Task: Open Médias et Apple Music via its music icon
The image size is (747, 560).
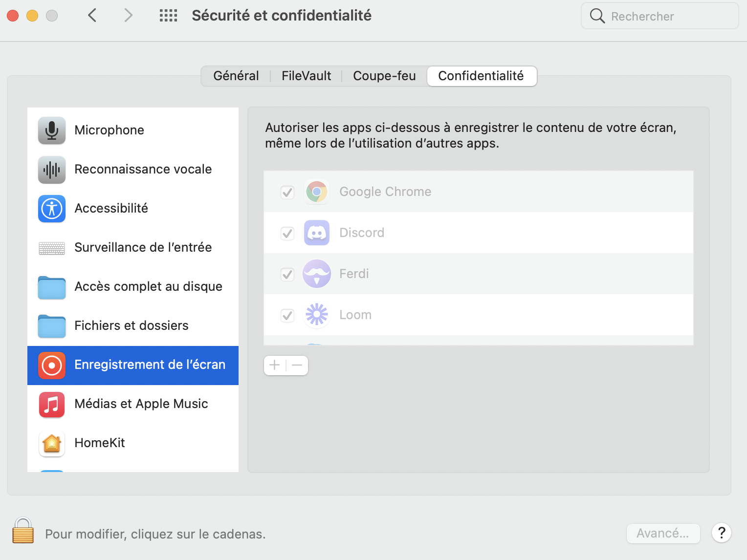Action: tap(51, 405)
